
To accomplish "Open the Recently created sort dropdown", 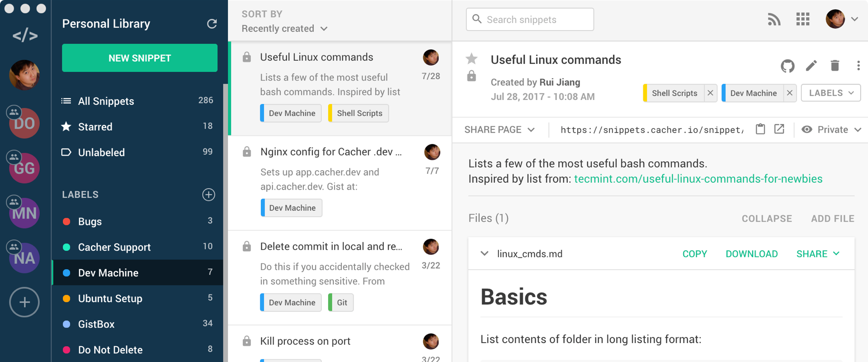I will [284, 29].
